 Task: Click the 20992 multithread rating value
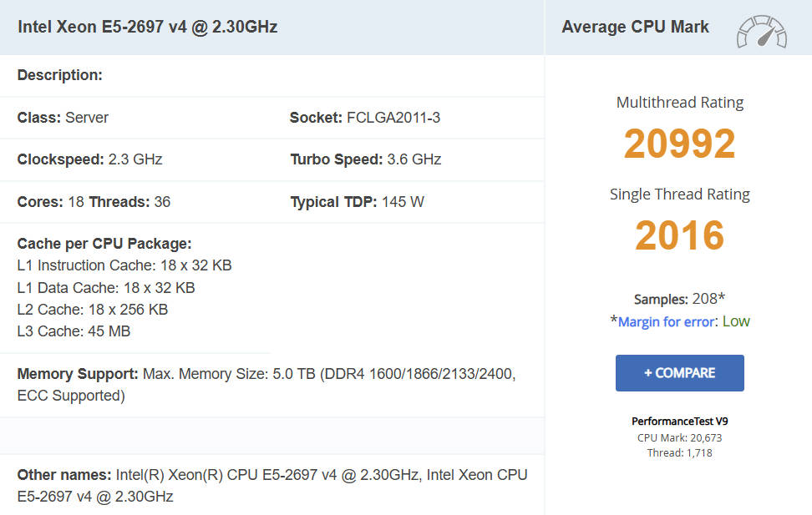[679, 144]
